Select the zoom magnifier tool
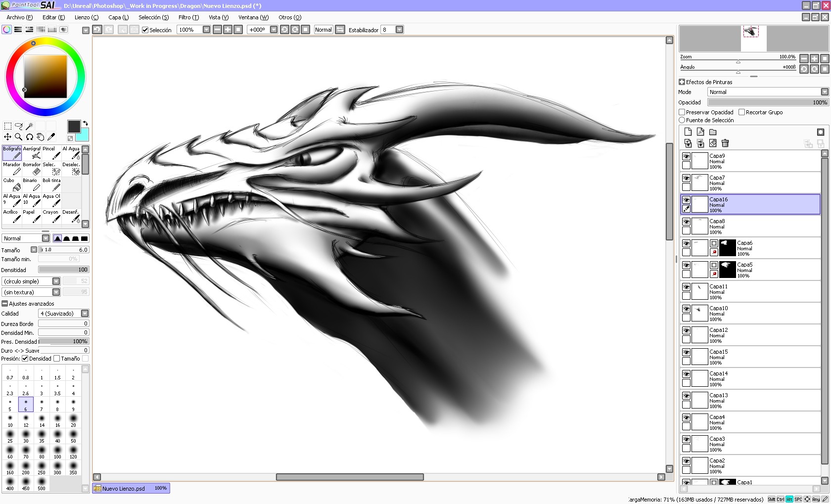This screenshot has height=504, width=831. tap(18, 137)
